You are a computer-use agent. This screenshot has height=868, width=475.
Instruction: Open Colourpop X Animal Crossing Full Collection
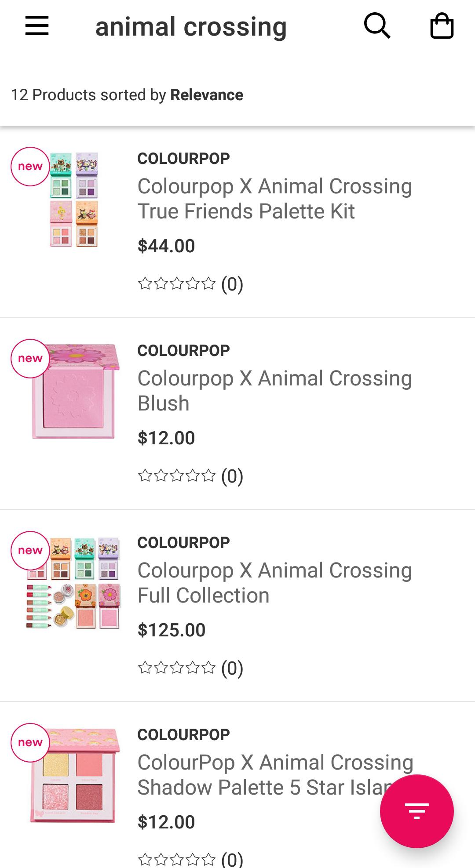(274, 583)
